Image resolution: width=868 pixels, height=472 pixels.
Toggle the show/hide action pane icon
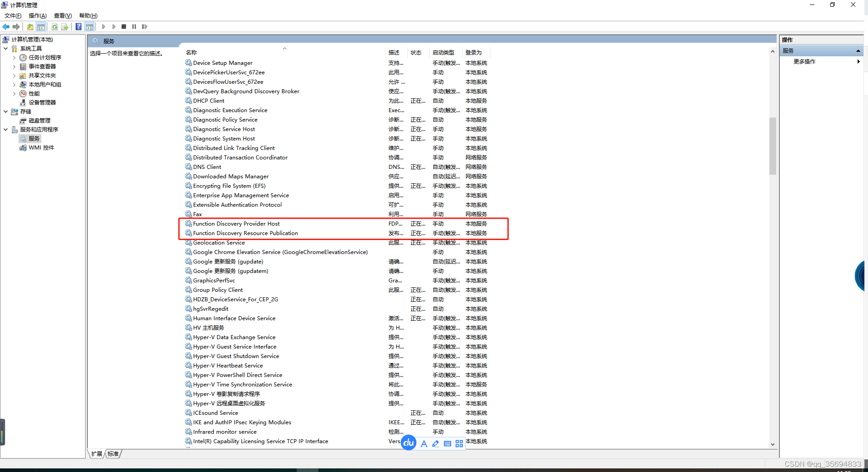click(90, 27)
